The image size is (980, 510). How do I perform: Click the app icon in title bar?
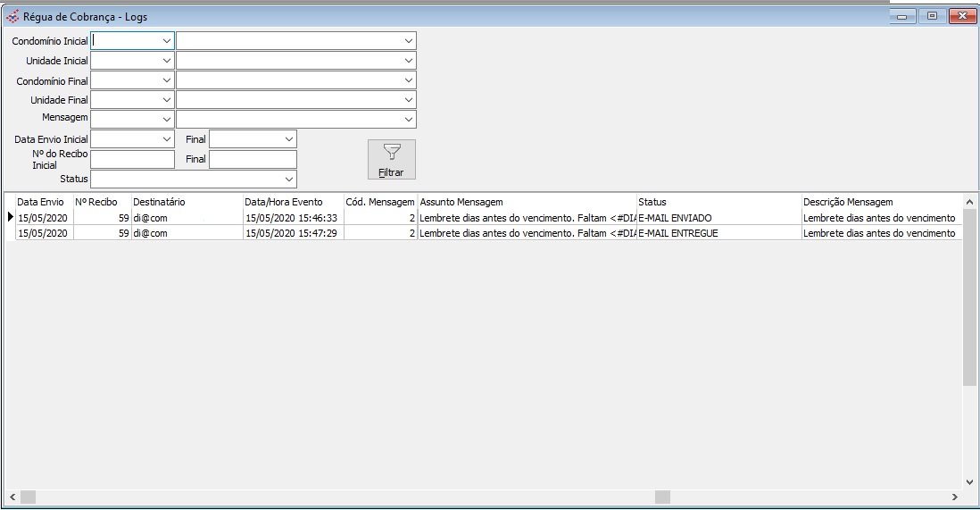point(12,17)
